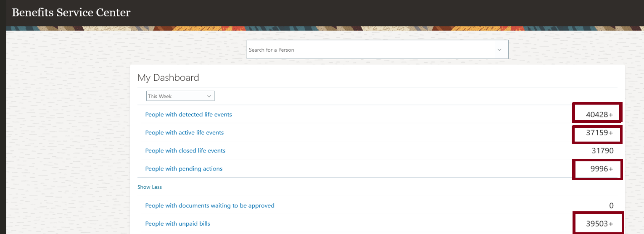Click the dark vertical strip at left edge
Screen dimensions: 644x234
coord(3,126)
